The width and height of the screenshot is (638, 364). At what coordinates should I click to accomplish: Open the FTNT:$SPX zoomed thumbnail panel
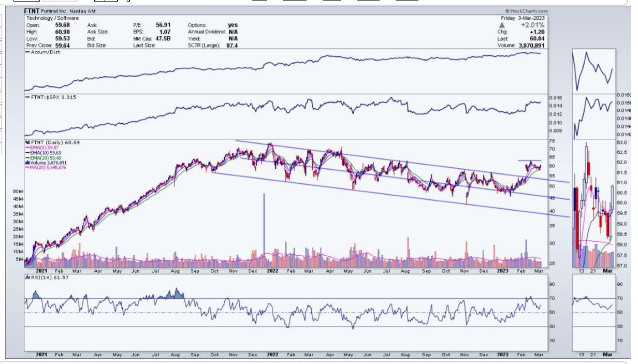click(593, 116)
